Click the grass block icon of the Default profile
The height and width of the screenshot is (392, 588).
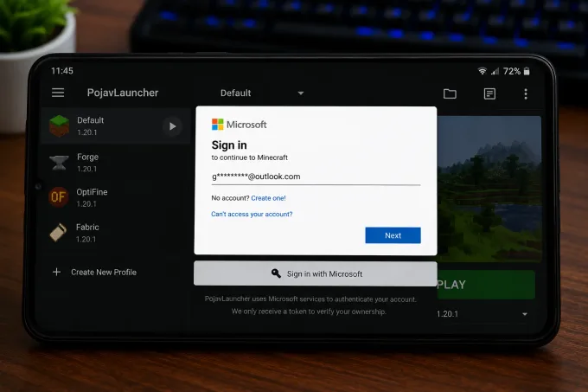(x=60, y=125)
